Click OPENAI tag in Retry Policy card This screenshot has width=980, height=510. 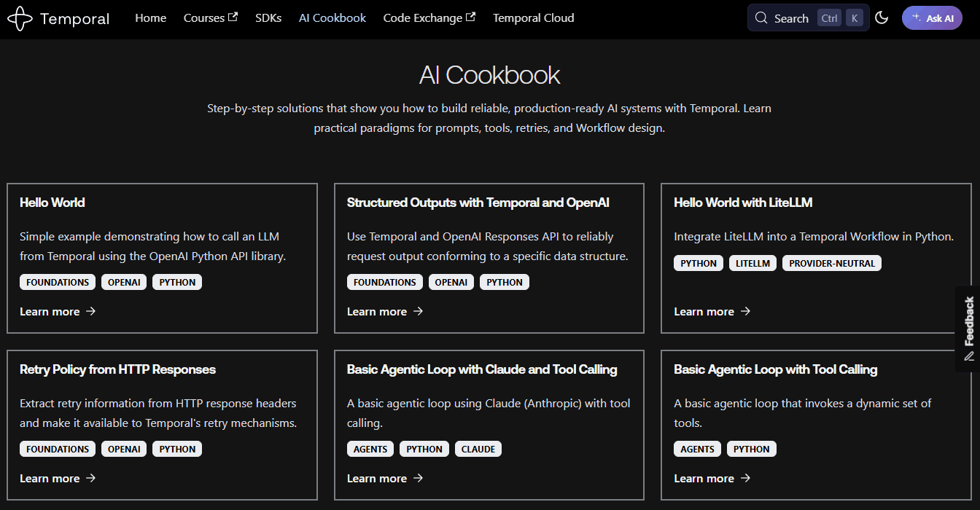point(124,449)
